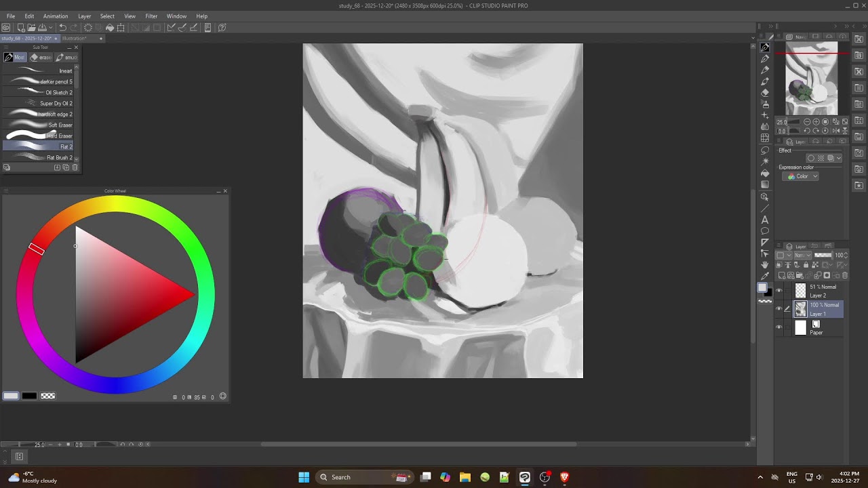Image resolution: width=868 pixels, height=488 pixels.
Task: Click the New document icon in command bar
Action: point(21,28)
